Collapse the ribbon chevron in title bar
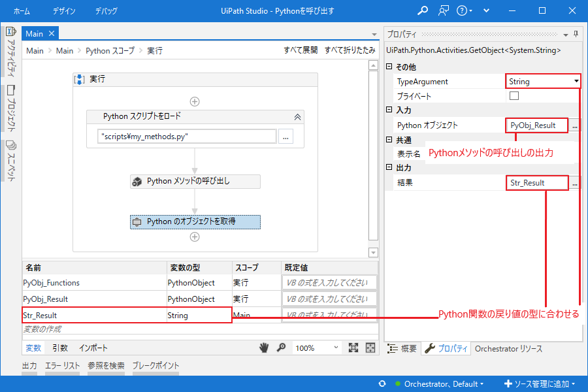 tap(486, 10)
